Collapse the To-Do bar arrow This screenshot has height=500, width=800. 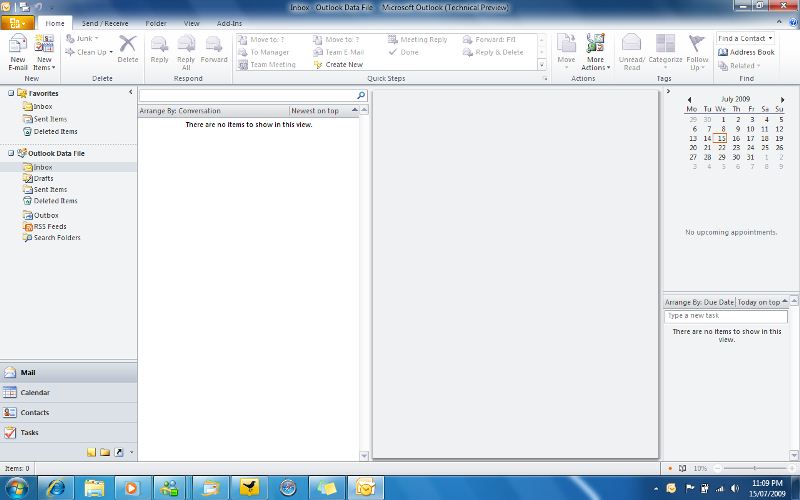pyautogui.click(x=668, y=91)
